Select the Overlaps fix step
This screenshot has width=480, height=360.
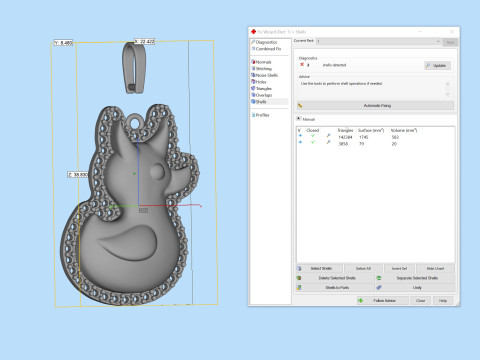pyautogui.click(x=264, y=95)
